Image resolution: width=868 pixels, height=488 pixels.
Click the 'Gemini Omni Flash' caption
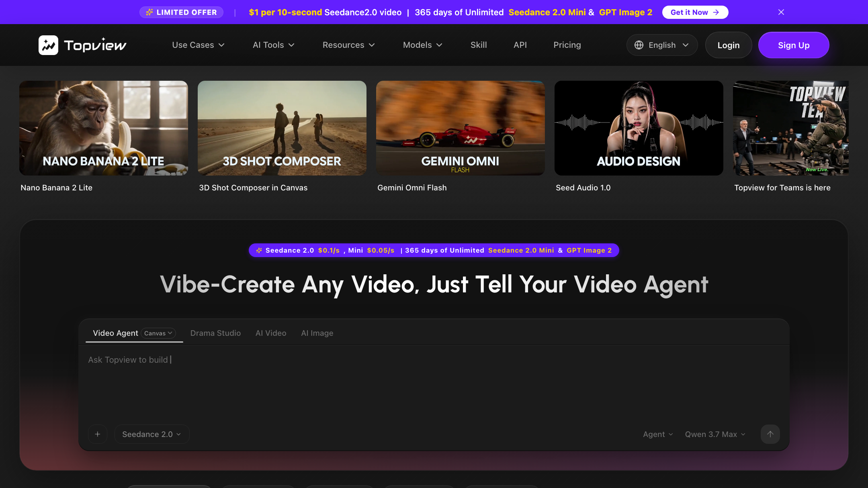[412, 188]
